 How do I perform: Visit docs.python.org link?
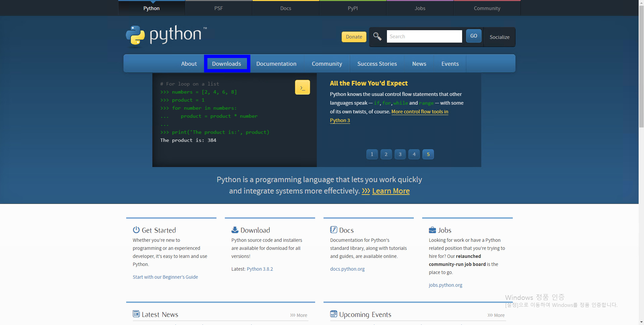point(347,269)
